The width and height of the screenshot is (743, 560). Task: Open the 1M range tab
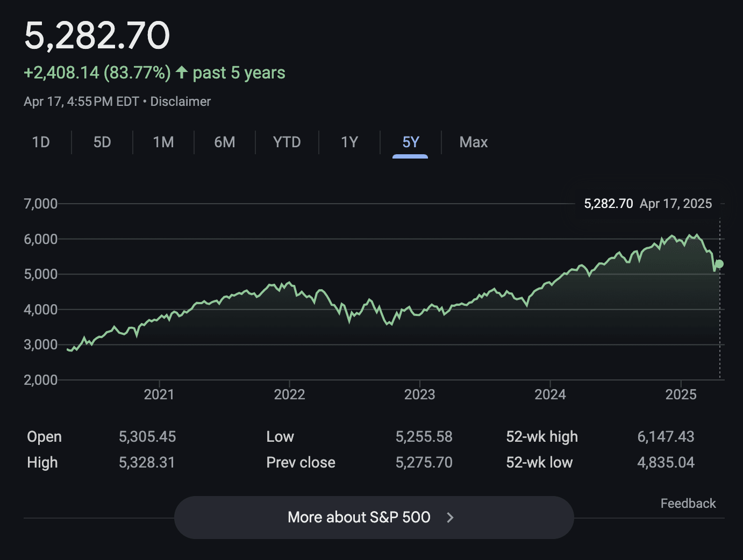[163, 142]
